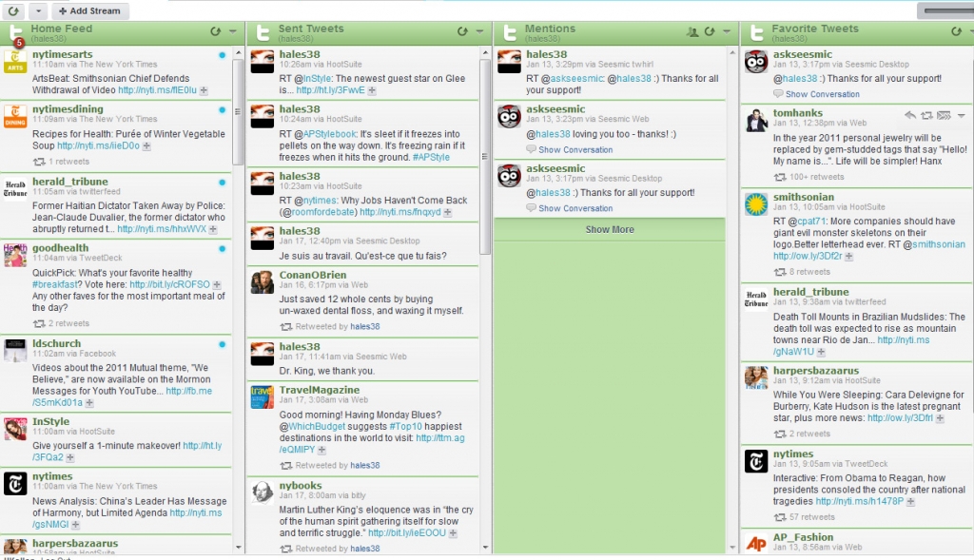The image size is (974, 560).
Task: Expand the Mentions stream options menu
Action: click(727, 32)
